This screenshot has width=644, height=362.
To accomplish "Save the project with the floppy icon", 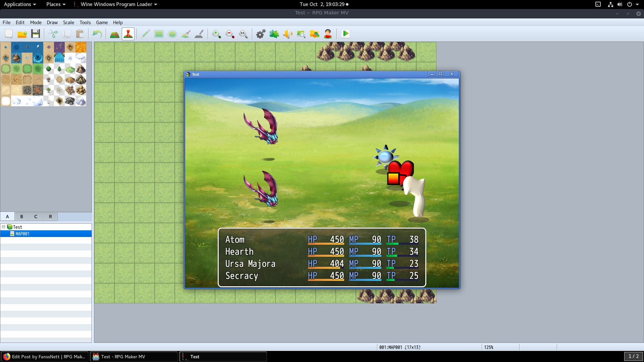I will 36,34.
